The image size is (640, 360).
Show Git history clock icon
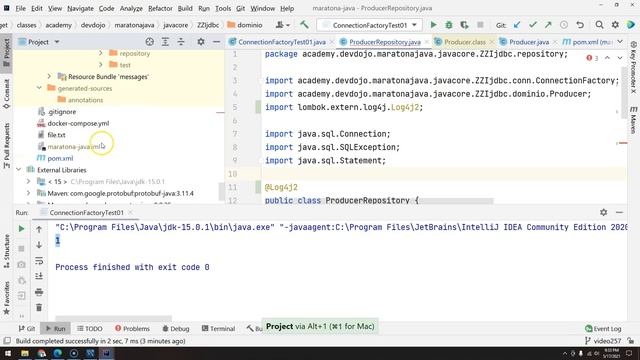[x=564, y=25]
